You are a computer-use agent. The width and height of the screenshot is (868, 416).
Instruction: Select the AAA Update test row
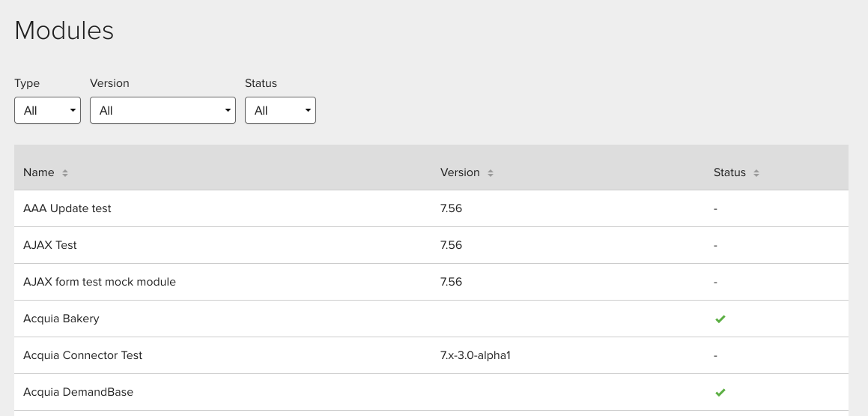coord(431,208)
